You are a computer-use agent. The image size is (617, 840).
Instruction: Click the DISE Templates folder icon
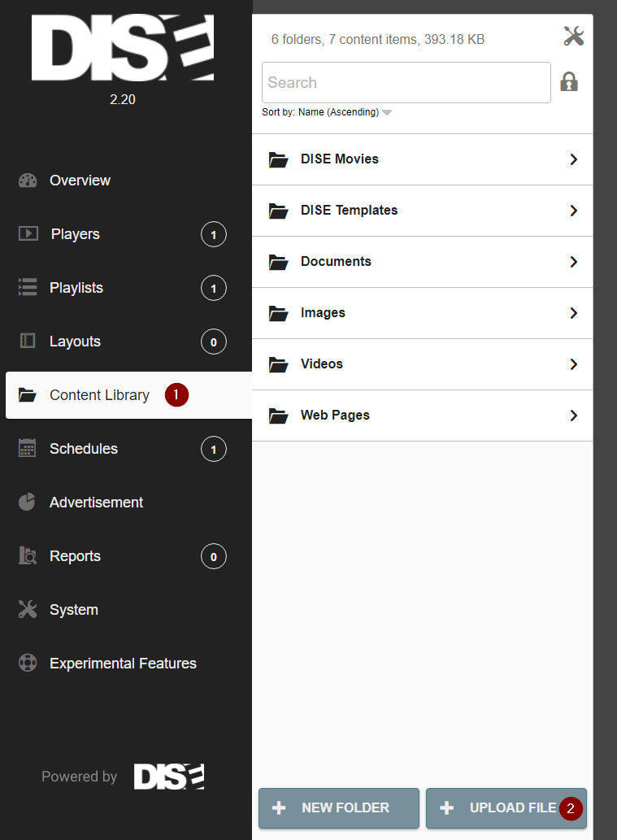(278, 211)
